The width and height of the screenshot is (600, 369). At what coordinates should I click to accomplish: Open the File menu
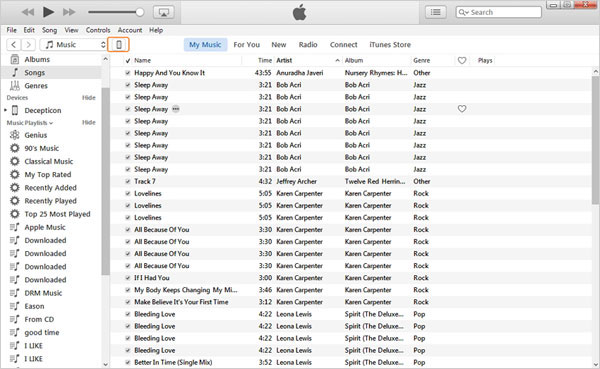click(x=11, y=30)
